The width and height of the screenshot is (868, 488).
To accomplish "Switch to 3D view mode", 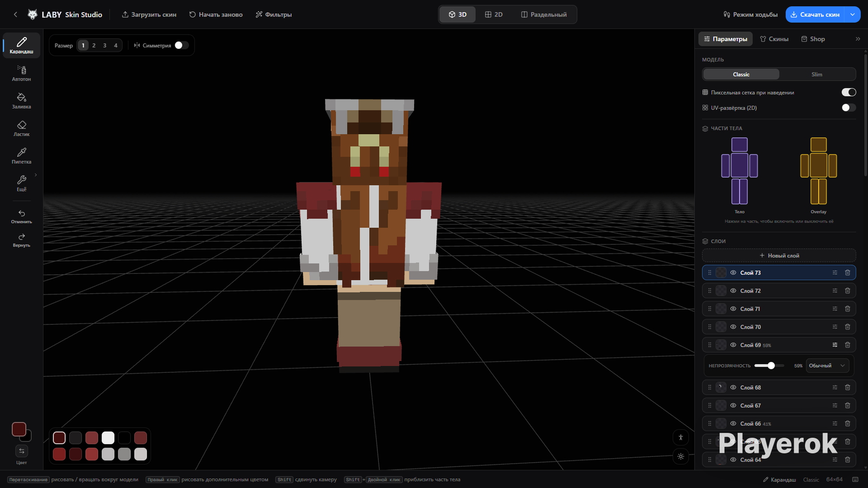I will tap(457, 15).
